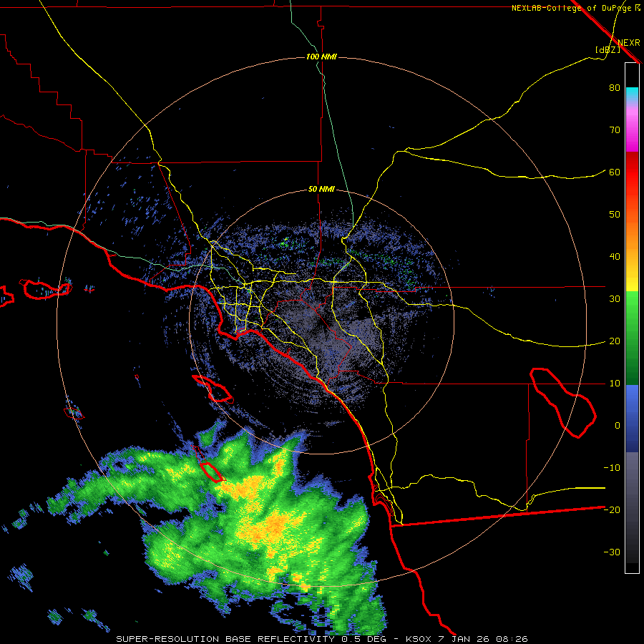644x644 pixels.
Task: Select the 60 dBZ scale value
Action: pos(615,172)
